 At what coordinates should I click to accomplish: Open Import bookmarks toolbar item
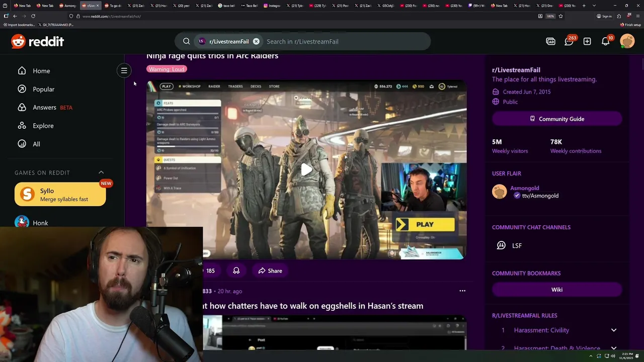click(x=19, y=25)
